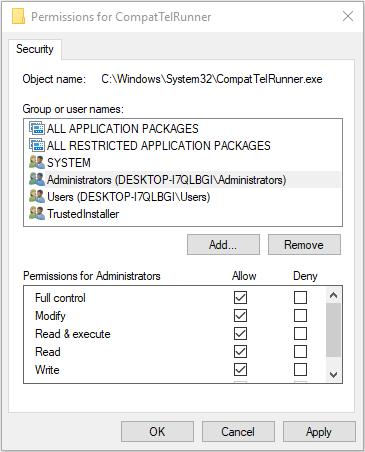The image size is (365, 452).
Task: Check Deny for Read & execute
Action: [x=300, y=333]
